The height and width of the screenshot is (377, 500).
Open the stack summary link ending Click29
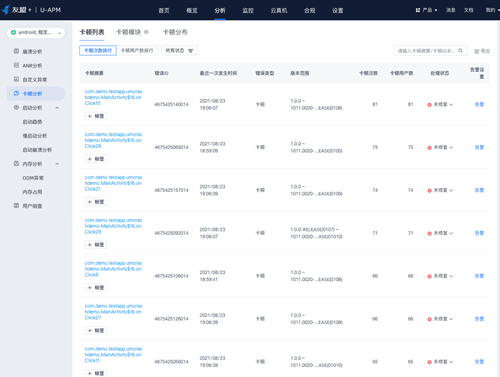click(113, 226)
